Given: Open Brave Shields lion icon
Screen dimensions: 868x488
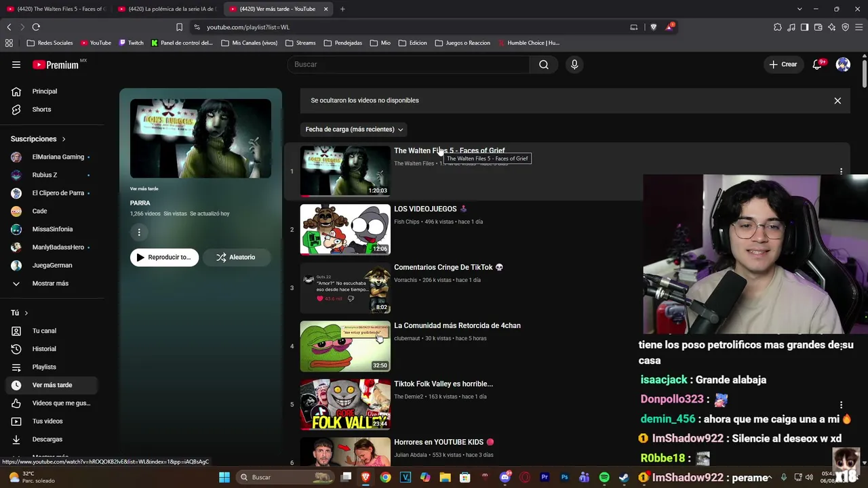Looking at the screenshot, I should click(x=654, y=27).
